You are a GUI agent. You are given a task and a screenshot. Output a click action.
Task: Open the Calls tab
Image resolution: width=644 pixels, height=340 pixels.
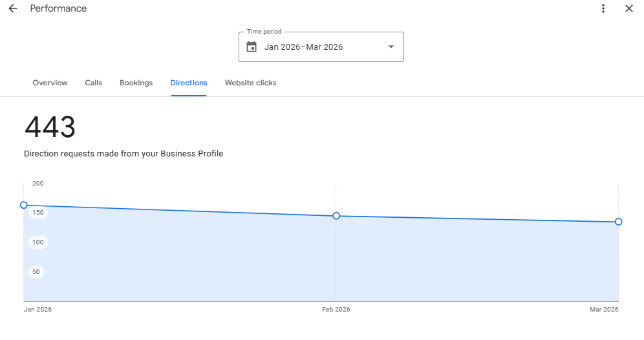(94, 83)
